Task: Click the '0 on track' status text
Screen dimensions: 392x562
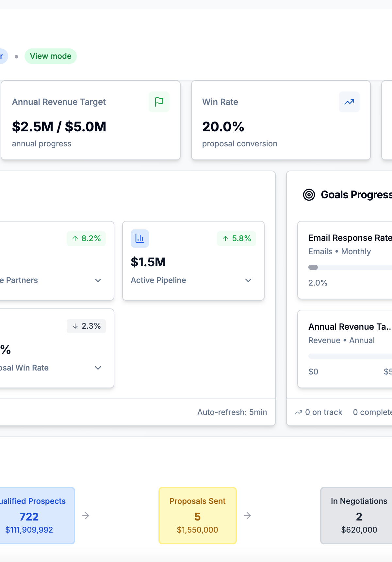Action: [324, 412]
